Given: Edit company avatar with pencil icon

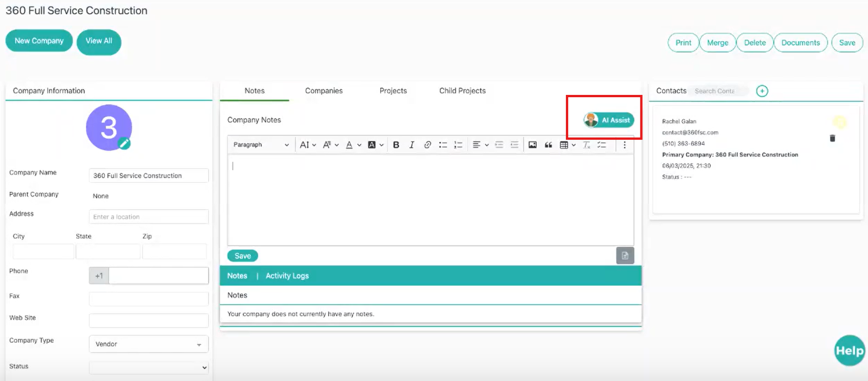Looking at the screenshot, I should (x=124, y=144).
